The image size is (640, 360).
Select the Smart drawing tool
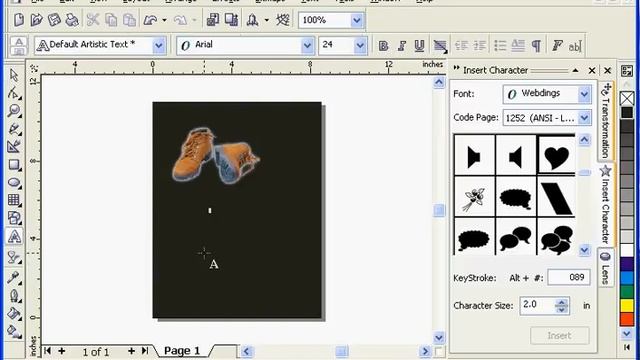pyautogui.click(x=14, y=147)
